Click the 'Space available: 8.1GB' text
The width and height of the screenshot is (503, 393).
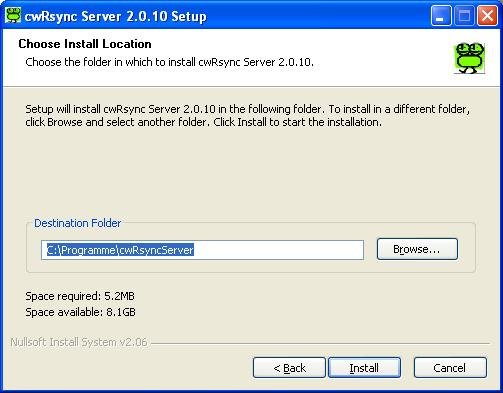80,312
